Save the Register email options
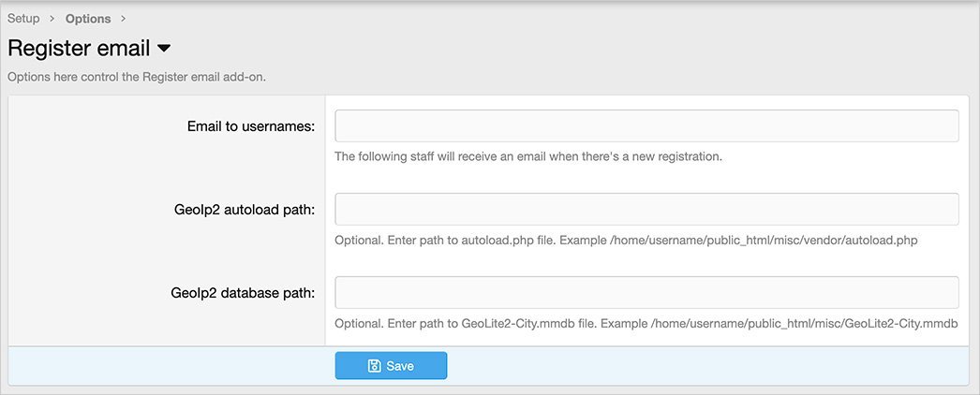 (x=391, y=366)
